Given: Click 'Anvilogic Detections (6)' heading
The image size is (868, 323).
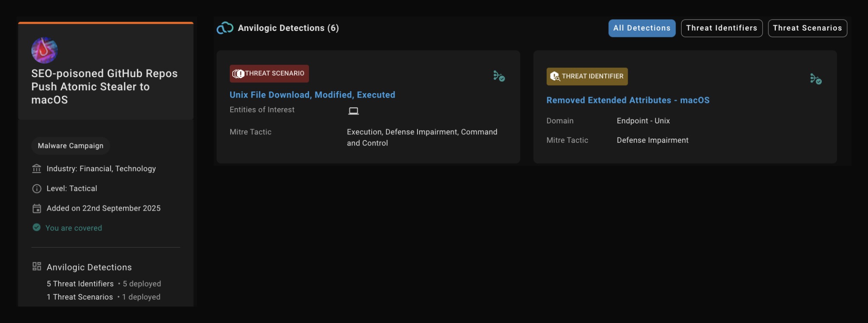Looking at the screenshot, I should point(288,28).
